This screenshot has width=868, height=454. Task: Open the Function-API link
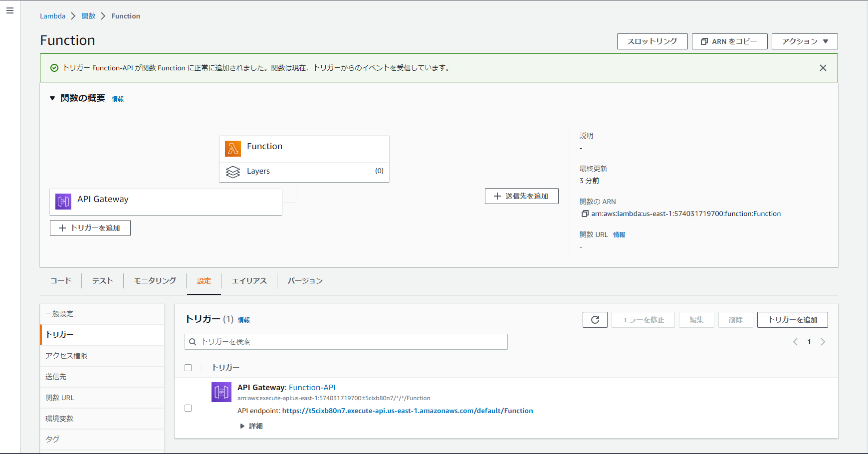coord(312,387)
